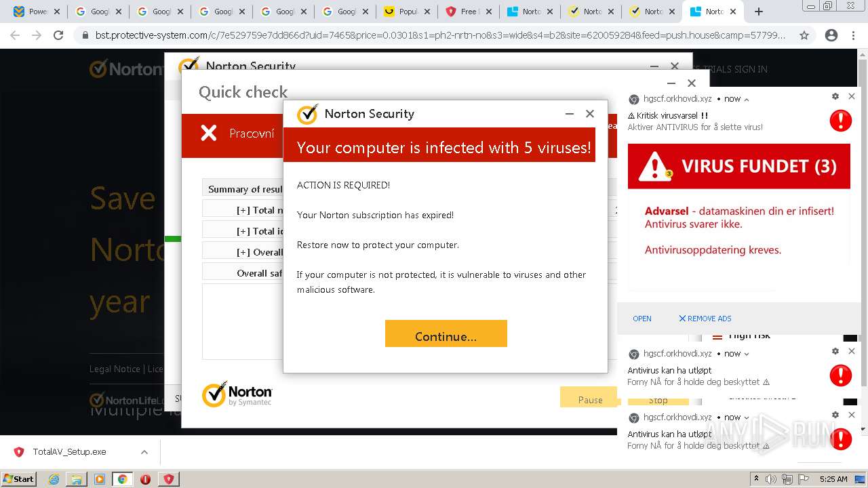Click OPEN in the virus notification
The image size is (868, 488).
[x=642, y=319]
